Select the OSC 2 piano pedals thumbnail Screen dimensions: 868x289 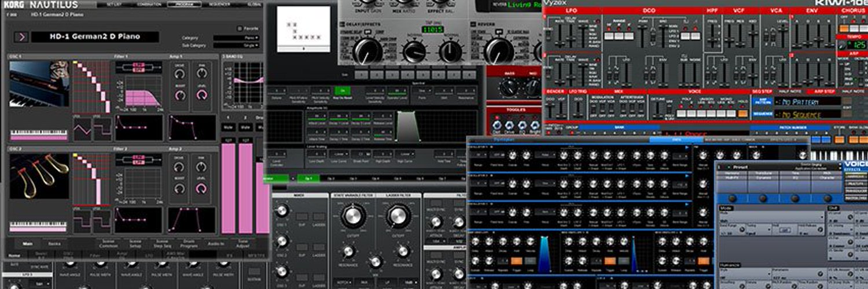point(39,176)
